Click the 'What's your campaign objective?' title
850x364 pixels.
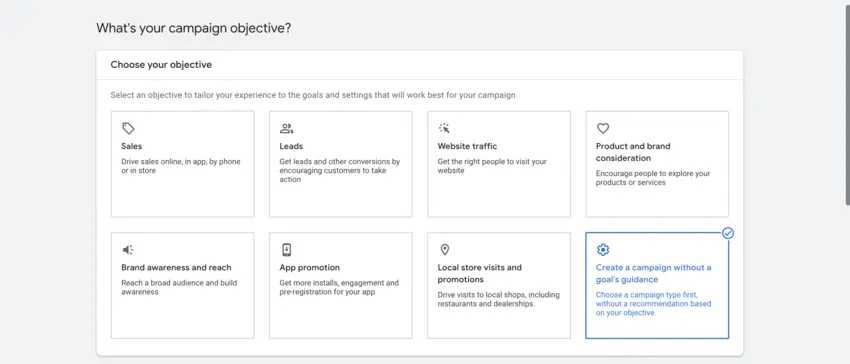tap(194, 28)
